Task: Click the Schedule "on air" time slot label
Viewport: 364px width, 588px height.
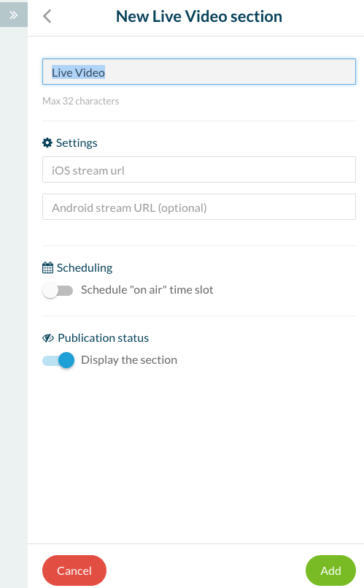Action: [147, 290]
